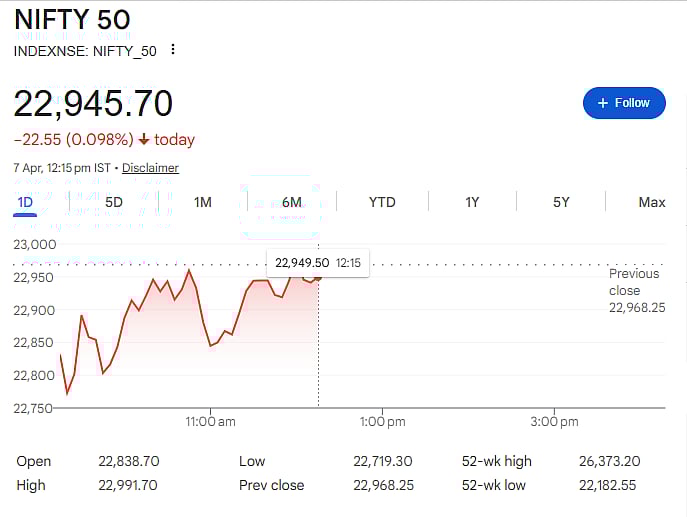Screen dimensions: 687x517
Task: Click the NIFTY 50 title
Action: 72,19
